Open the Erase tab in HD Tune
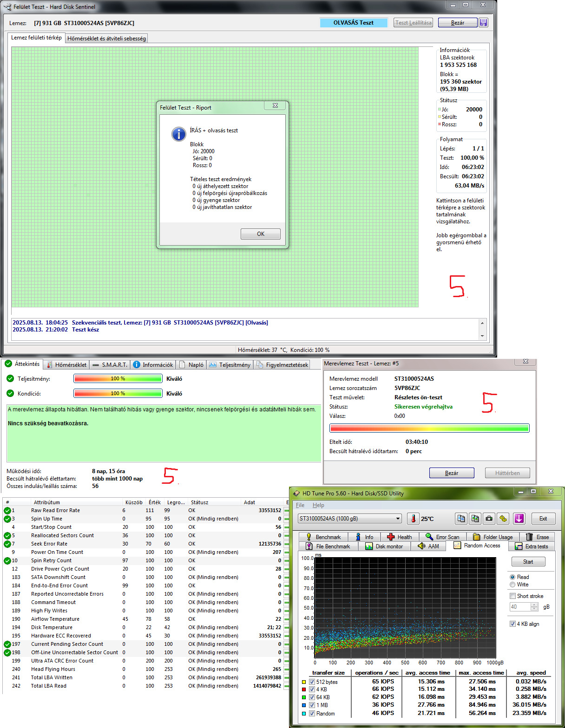This screenshot has height=728, width=565. (x=537, y=537)
